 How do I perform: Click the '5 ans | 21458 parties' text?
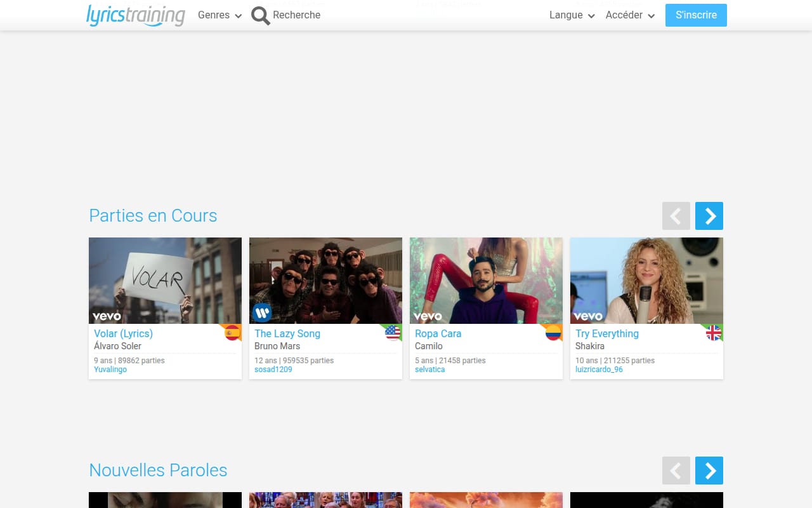tap(450, 361)
